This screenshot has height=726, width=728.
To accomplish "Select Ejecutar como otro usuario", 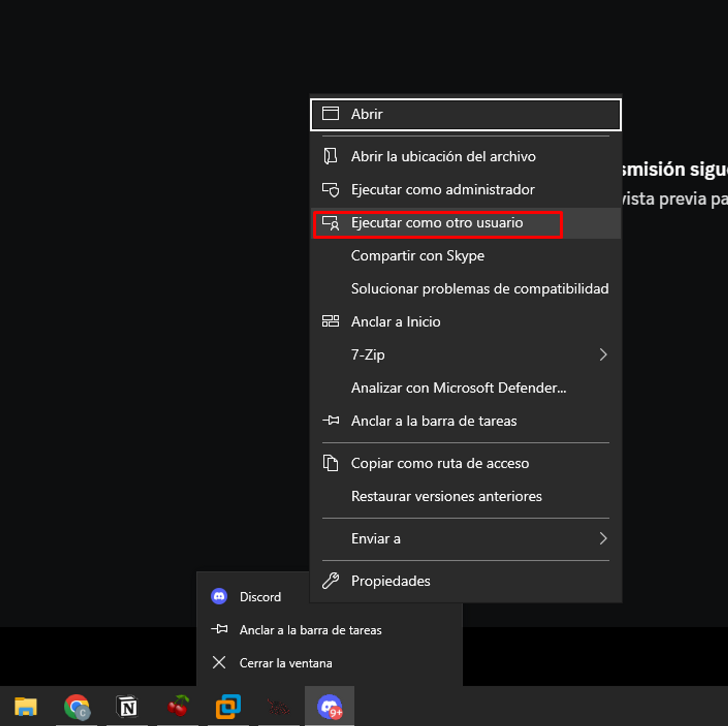I will (437, 223).
